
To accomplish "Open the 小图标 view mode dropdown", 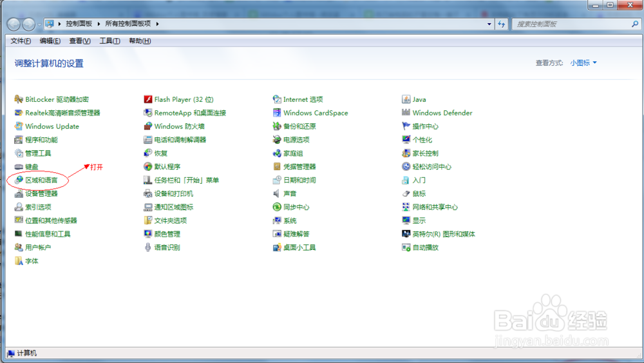I will pyautogui.click(x=583, y=63).
